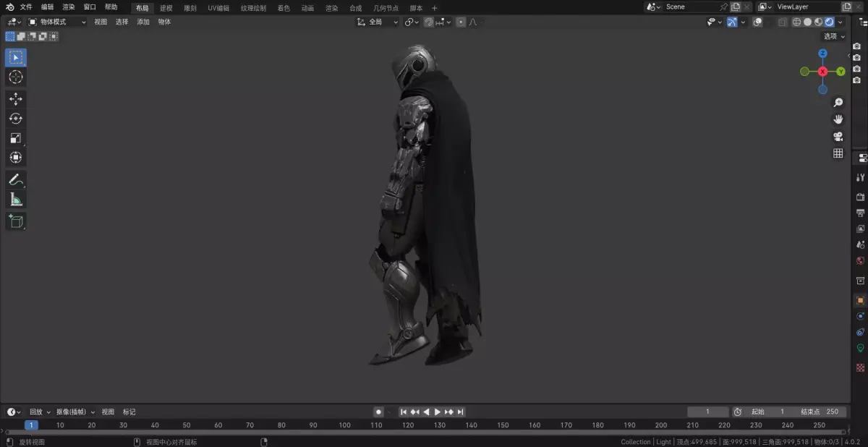Choose the Scale tool

click(x=16, y=138)
